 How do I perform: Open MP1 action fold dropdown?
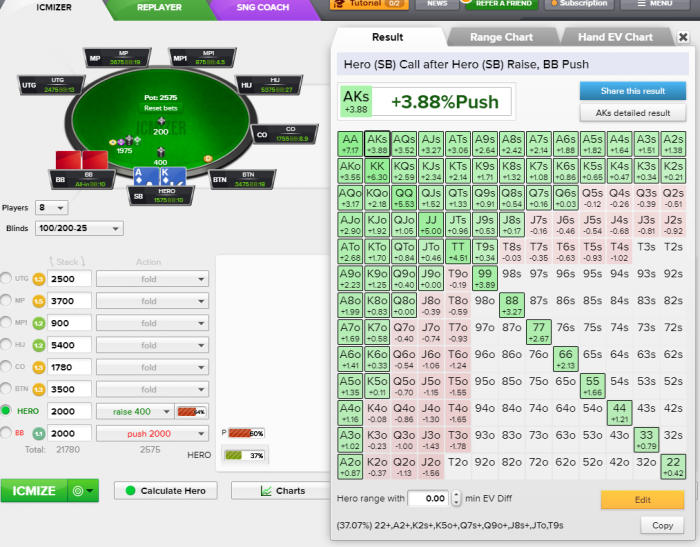152,323
